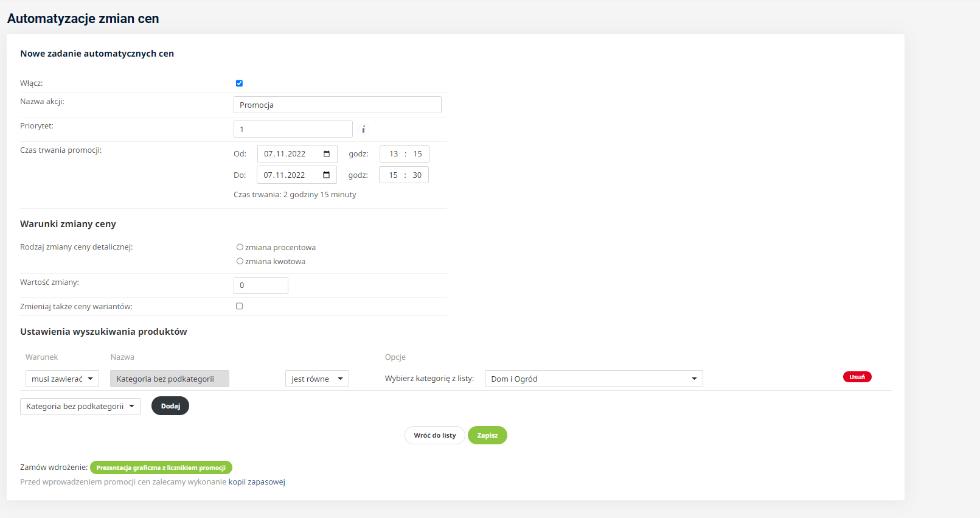
Task: Click the priority info icon
Action: pos(363,129)
